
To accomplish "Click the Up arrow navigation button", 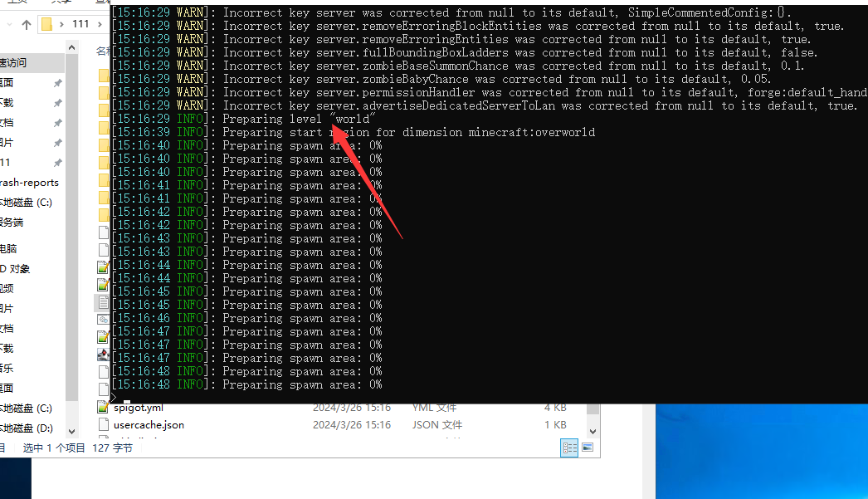I will point(27,25).
